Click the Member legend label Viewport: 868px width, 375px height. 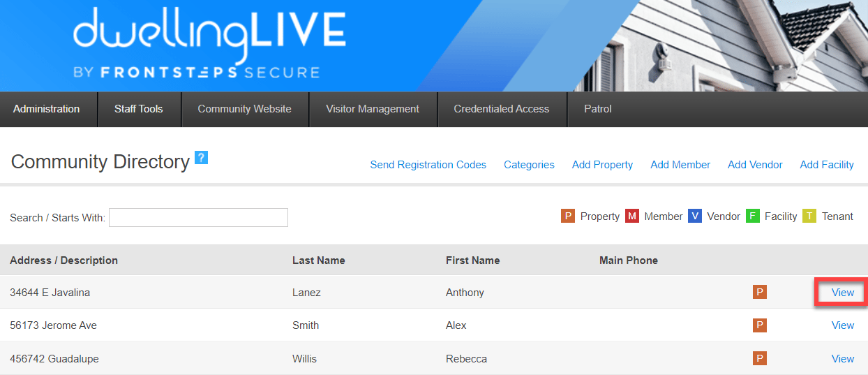coord(664,216)
